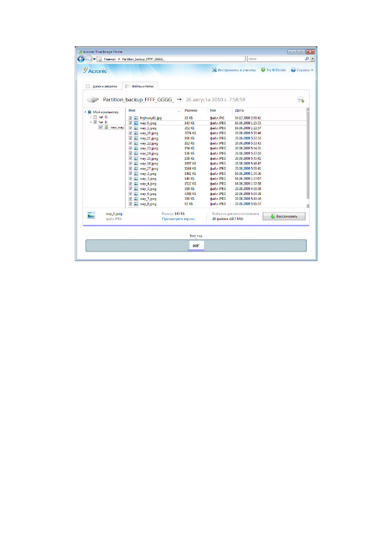Maximize the Acronis True Image Home window
Viewport: 392px width, 554px height.
click(301, 52)
